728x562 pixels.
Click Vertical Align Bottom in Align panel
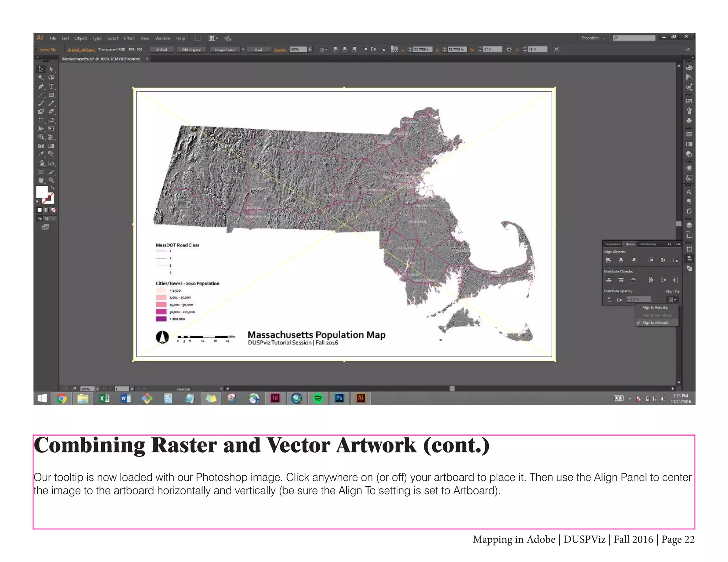click(x=675, y=260)
